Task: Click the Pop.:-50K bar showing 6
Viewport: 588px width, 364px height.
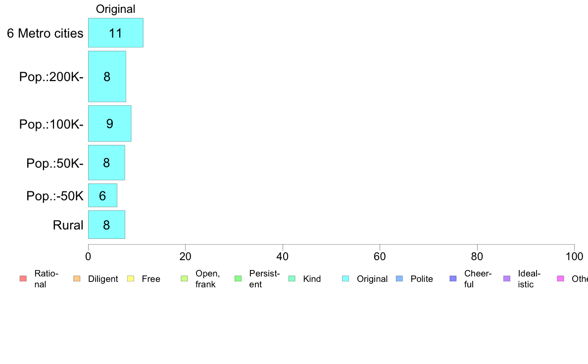Action: point(102,196)
